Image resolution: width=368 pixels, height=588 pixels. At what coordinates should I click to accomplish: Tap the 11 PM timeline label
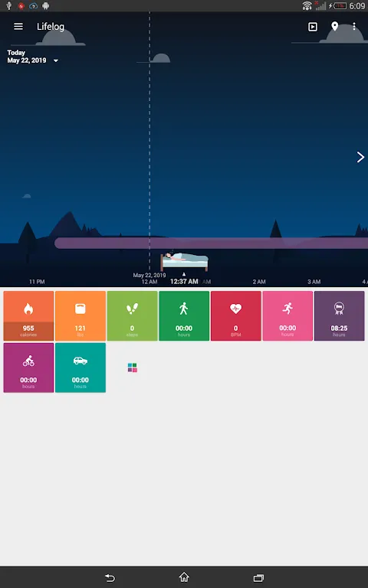37,282
